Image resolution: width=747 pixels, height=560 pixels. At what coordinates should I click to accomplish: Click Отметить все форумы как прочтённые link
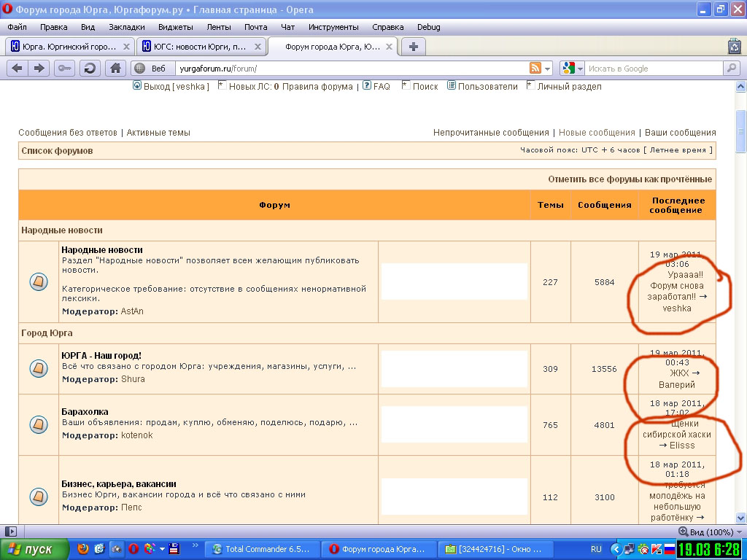pyautogui.click(x=630, y=179)
